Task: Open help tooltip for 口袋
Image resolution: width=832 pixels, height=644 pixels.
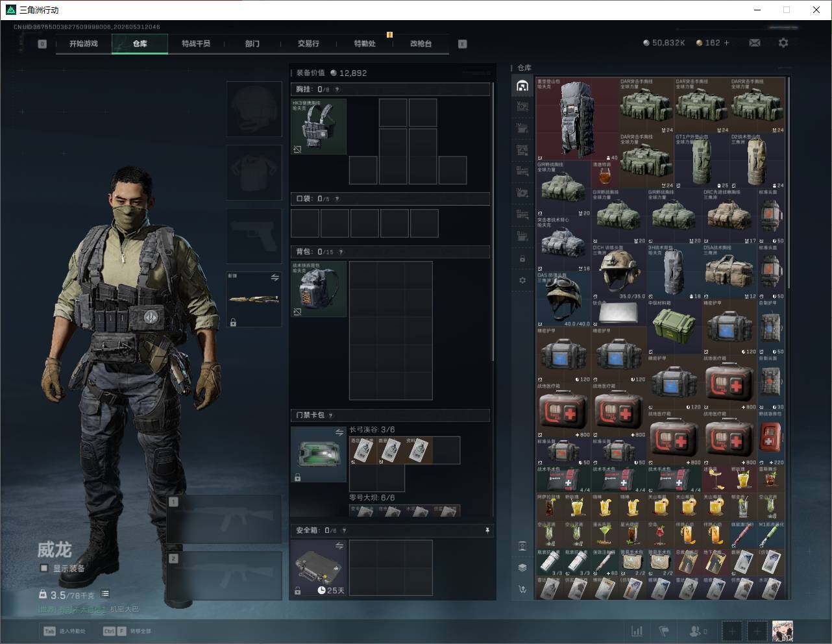Action: coord(337,199)
